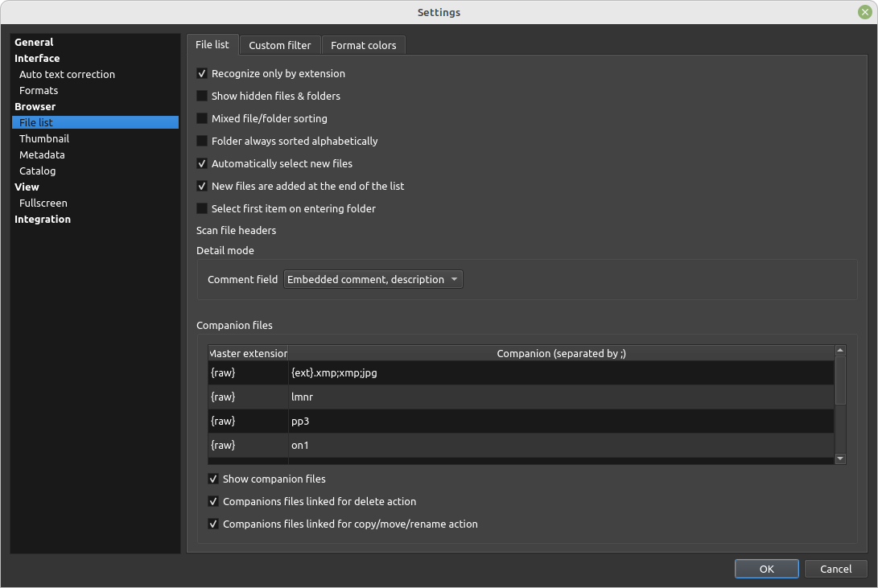Click the pp3 companion cell
This screenshot has width=878, height=588.
tap(560, 421)
